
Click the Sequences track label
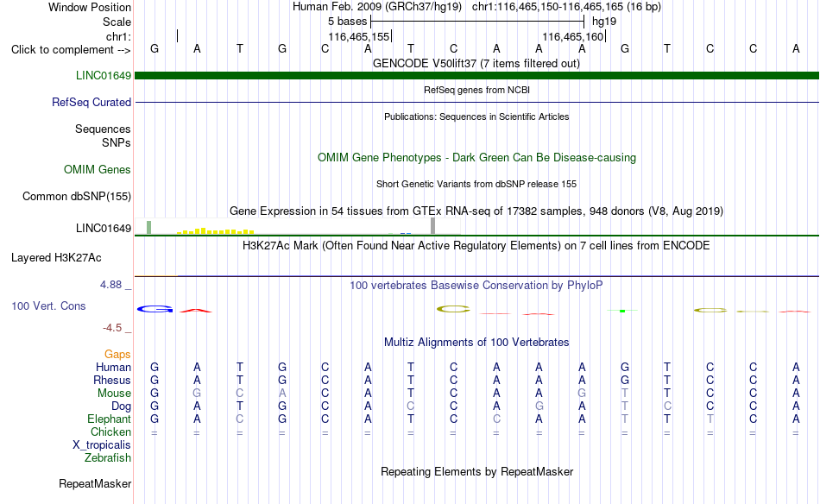(x=103, y=129)
